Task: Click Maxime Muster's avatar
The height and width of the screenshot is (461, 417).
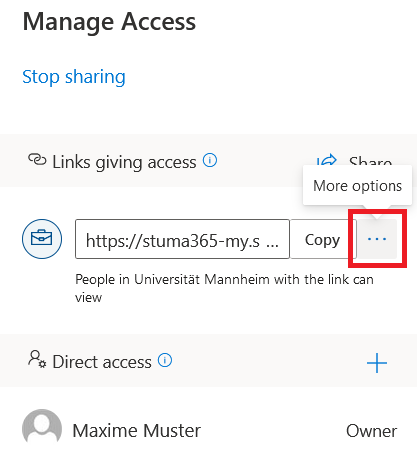Action: 42,429
